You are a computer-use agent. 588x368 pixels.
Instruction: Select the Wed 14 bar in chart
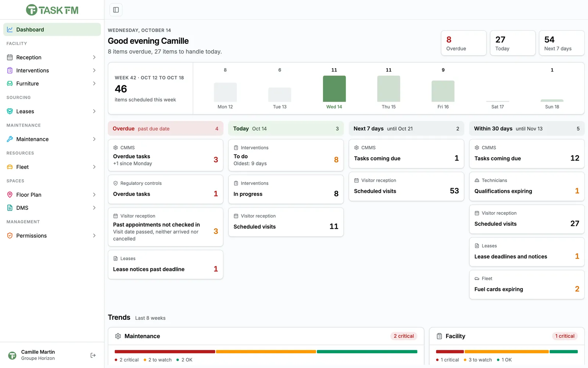[x=334, y=89]
